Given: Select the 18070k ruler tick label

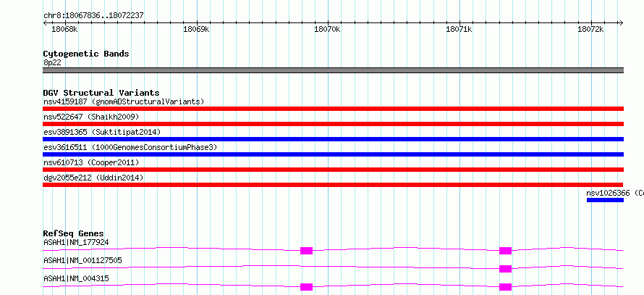Looking at the screenshot, I should (x=327, y=29).
